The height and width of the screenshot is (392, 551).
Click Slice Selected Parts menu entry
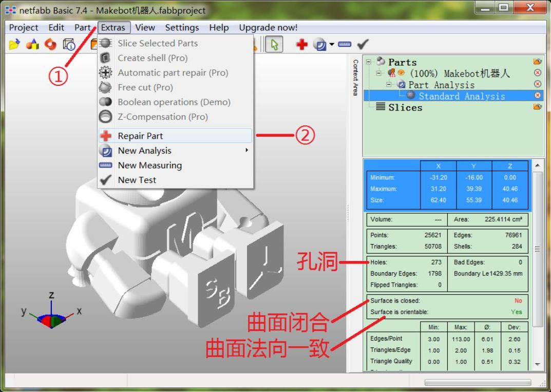[175, 43]
